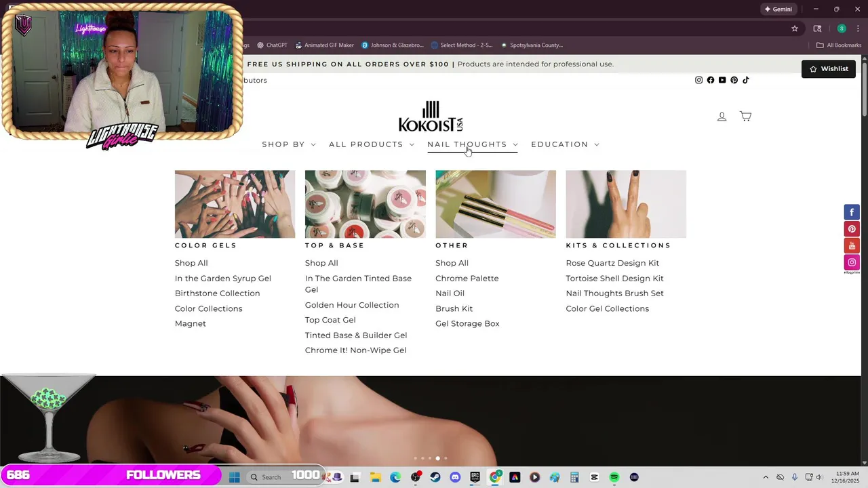Click the YouTube sidebar button

pyautogui.click(x=852, y=245)
